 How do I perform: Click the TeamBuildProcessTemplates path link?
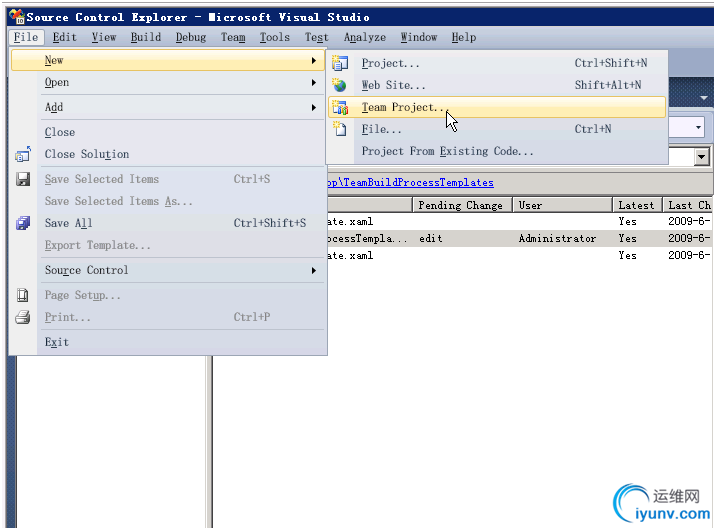point(418,183)
